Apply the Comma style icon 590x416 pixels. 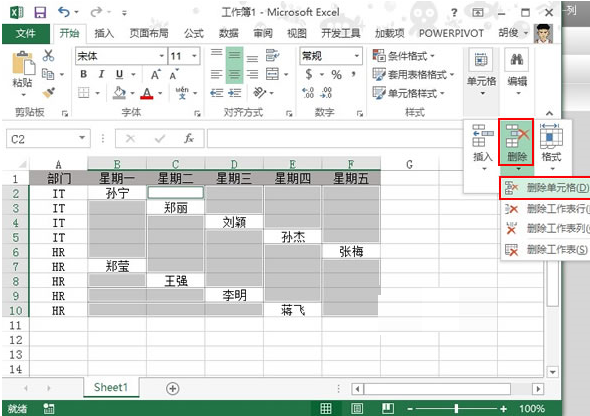353,74
